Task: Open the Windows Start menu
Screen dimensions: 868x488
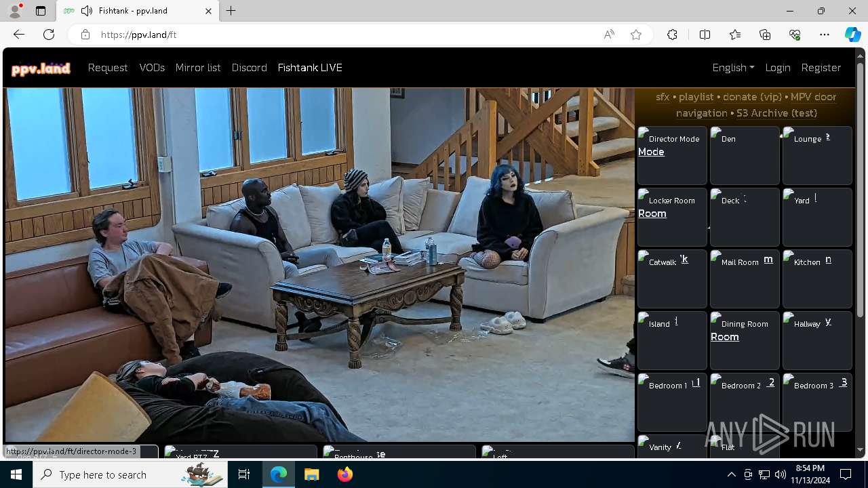Action: (16, 474)
